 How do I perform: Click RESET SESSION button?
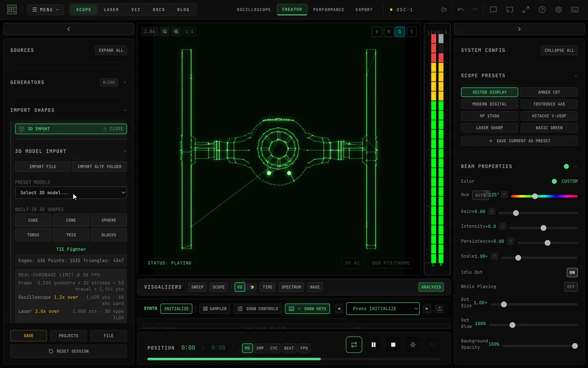[x=68, y=351]
